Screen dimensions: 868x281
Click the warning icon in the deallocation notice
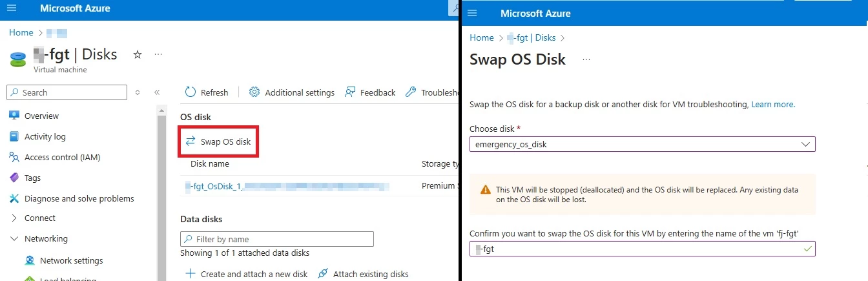(486, 190)
